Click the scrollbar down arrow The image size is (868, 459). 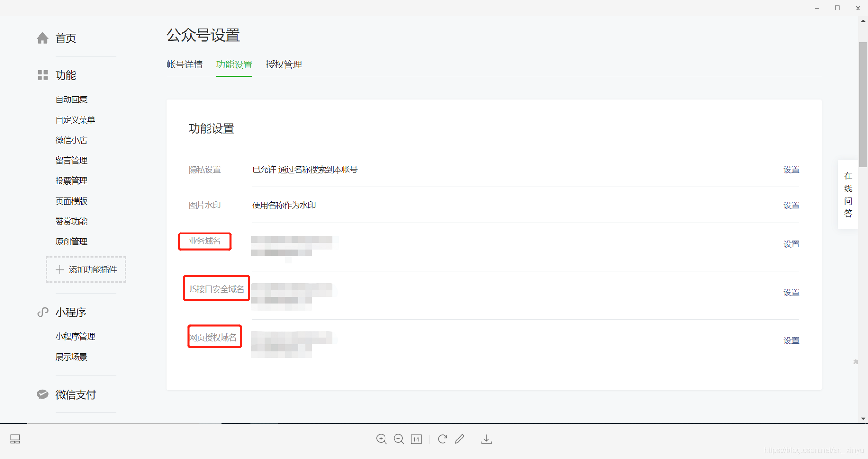pos(863,419)
